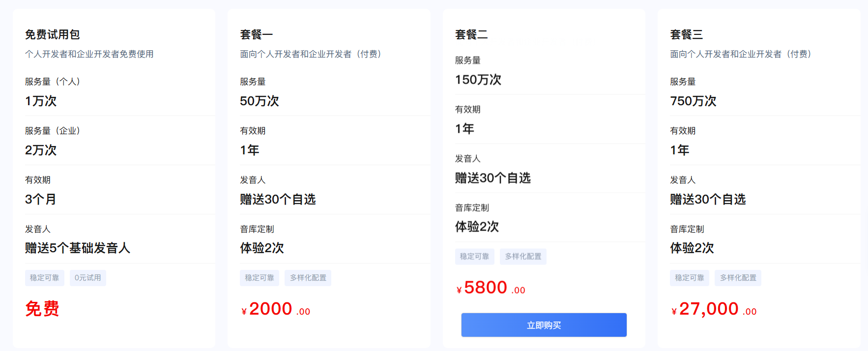Click 多样化配置 tag in 套餐二 card
The height and width of the screenshot is (351, 868).
pos(523,257)
